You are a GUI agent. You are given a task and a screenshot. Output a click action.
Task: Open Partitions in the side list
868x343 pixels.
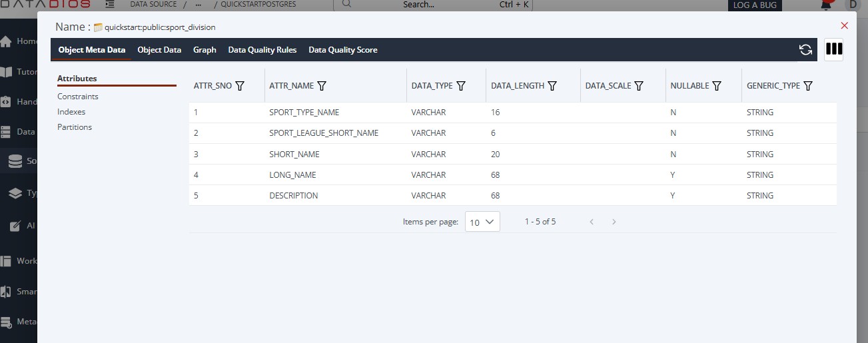(x=75, y=127)
